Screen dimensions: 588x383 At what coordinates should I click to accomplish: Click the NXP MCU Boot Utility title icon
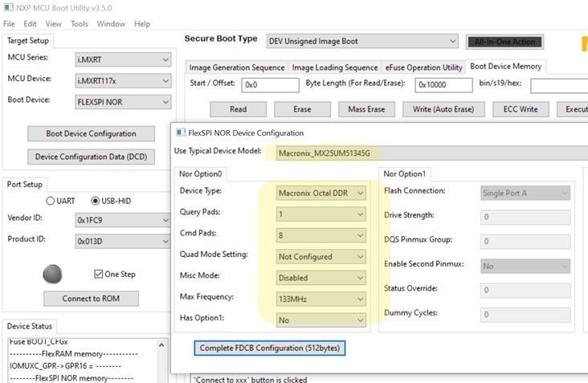(8, 7)
